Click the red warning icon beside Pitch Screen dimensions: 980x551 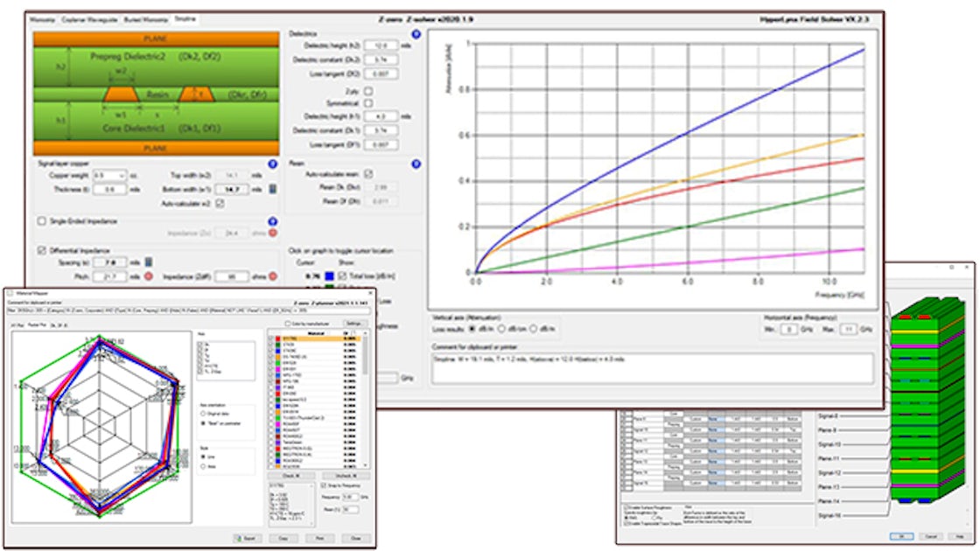point(149,276)
